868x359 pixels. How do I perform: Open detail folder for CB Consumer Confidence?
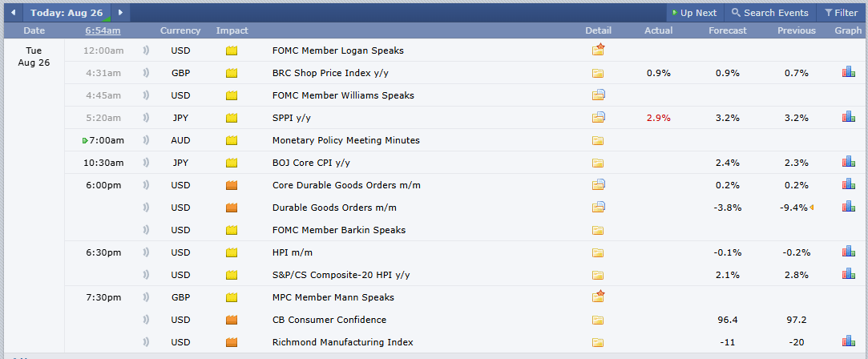click(x=598, y=320)
